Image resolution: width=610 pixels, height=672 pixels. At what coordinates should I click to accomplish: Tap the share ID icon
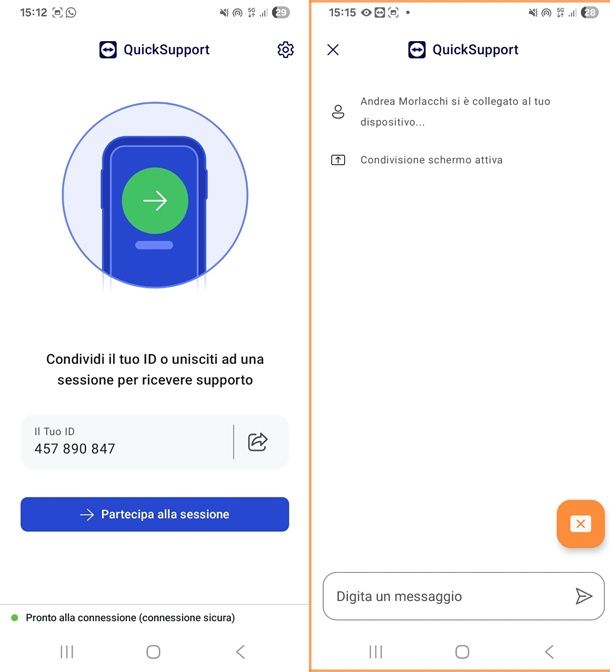pos(258,442)
